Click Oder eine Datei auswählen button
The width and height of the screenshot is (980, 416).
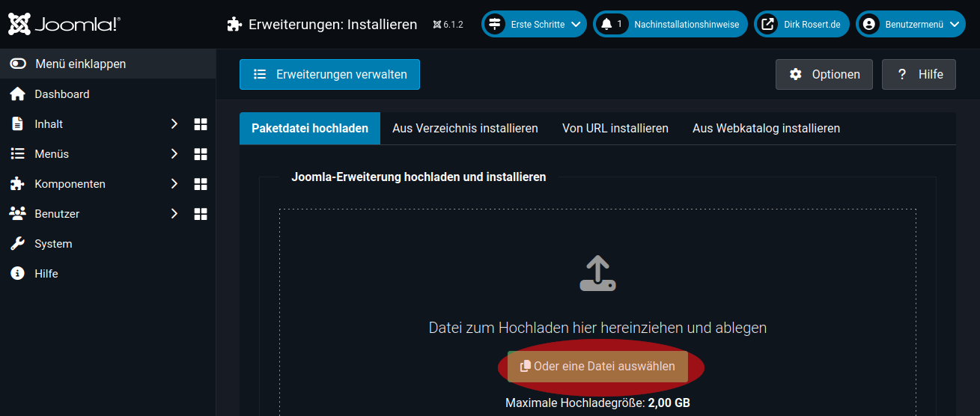(x=597, y=367)
